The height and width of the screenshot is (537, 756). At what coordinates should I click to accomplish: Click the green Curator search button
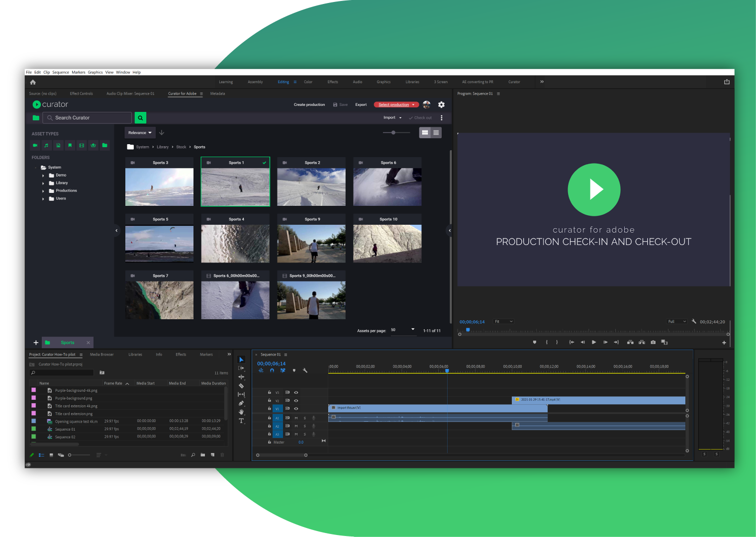point(140,118)
